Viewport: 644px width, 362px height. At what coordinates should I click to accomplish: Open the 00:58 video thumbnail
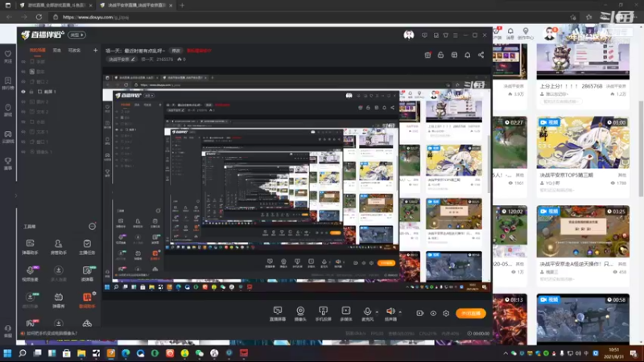tap(583, 319)
